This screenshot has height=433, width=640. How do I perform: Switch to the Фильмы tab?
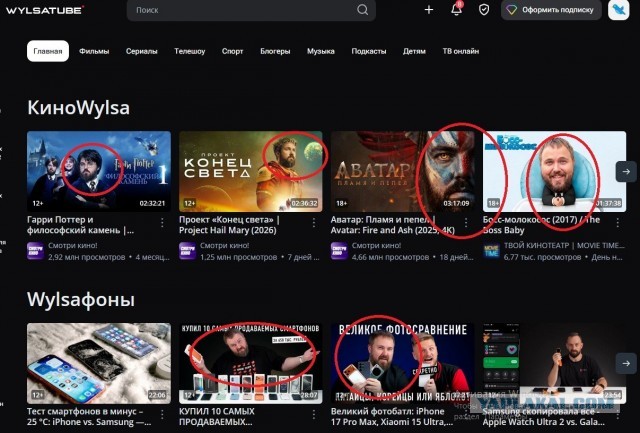(94, 51)
